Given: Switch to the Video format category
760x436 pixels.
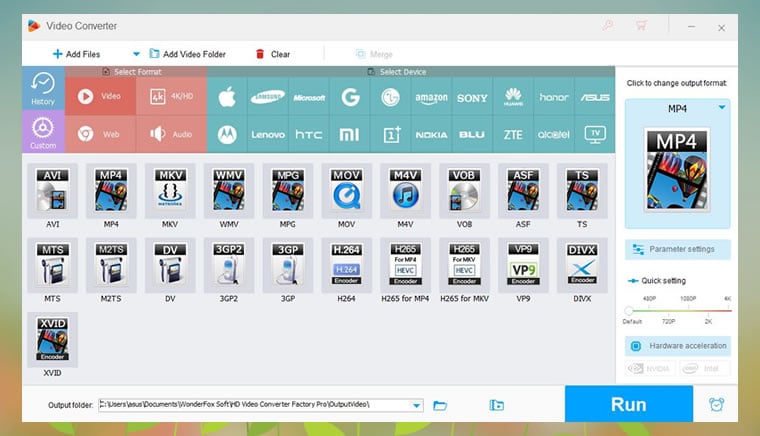Looking at the screenshot, I should 100,96.
